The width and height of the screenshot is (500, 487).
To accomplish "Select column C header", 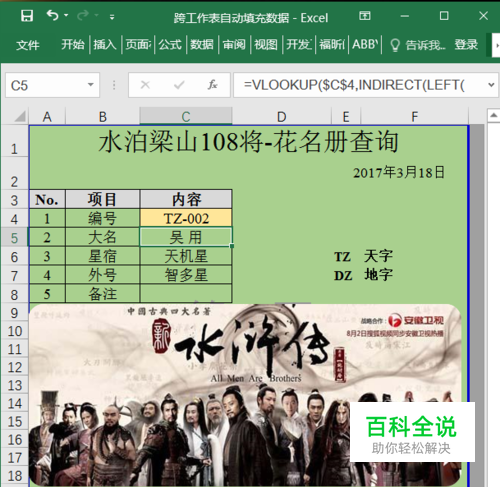I will coord(186,117).
